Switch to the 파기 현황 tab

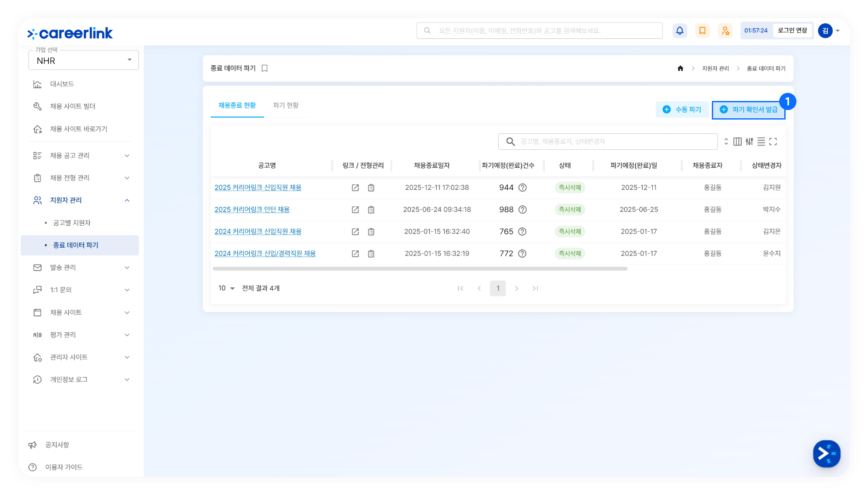coord(286,105)
